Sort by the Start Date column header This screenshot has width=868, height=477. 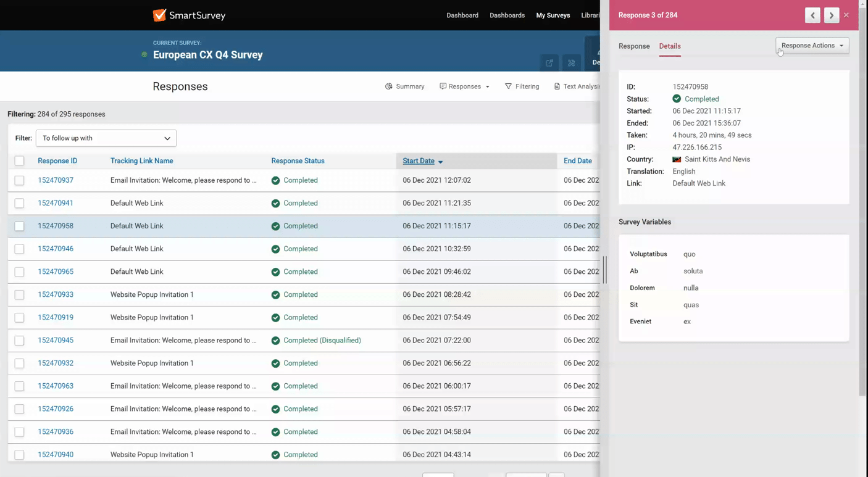click(419, 161)
